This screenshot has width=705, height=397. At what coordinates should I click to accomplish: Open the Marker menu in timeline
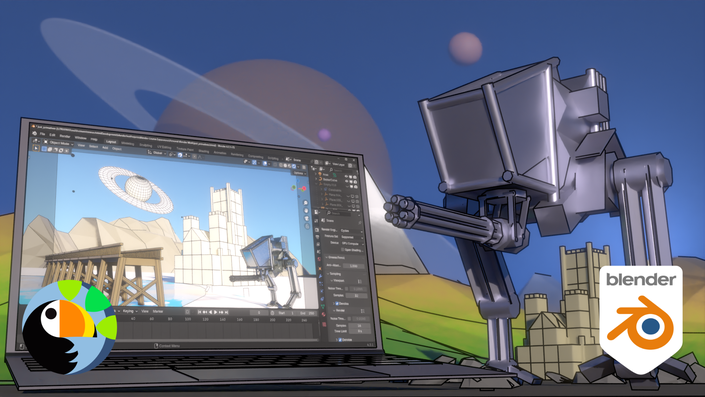158,311
